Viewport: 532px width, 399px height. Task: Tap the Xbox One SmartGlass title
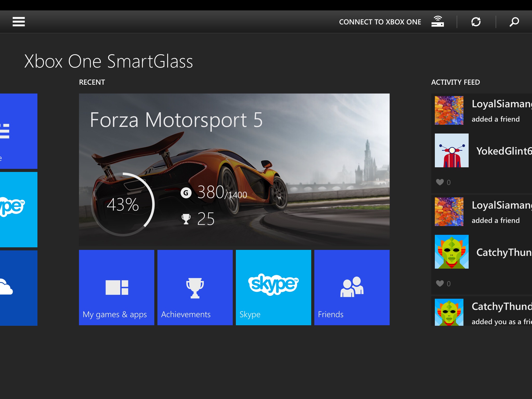tap(109, 61)
